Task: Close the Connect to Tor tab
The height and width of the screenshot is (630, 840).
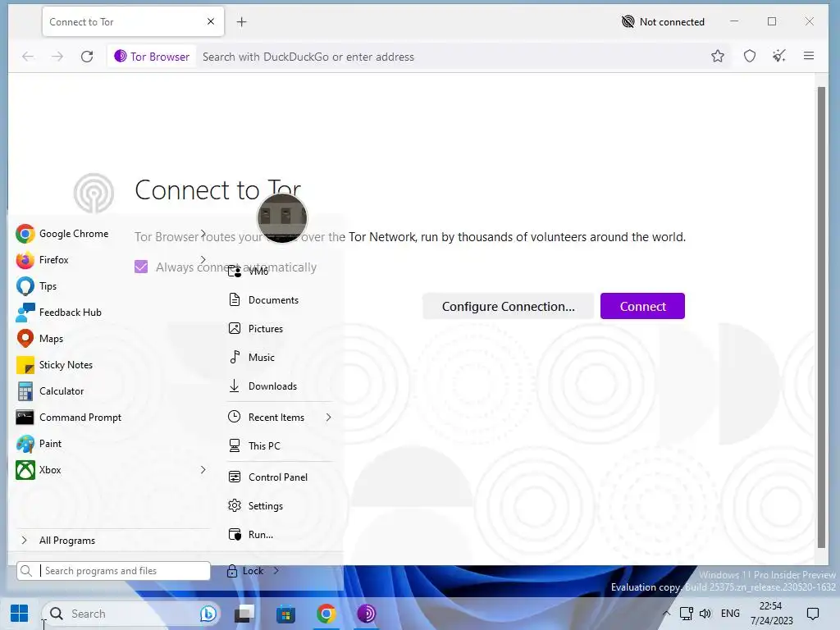Action: point(211,21)
